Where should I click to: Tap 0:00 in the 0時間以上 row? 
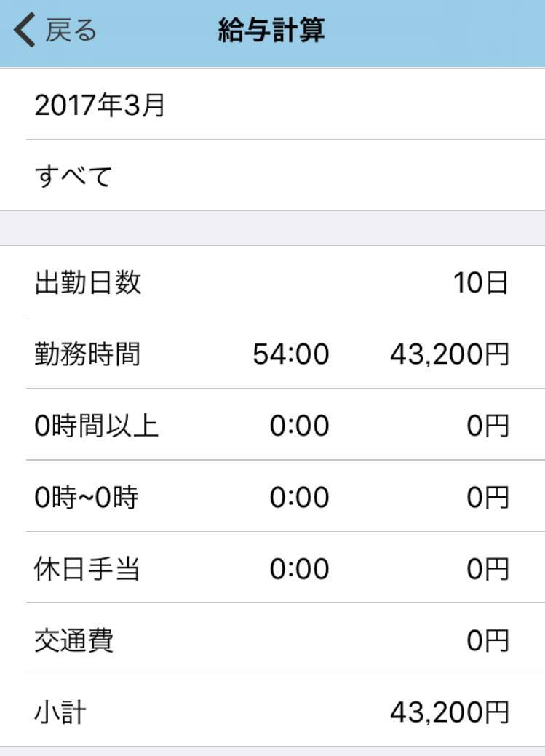300,426
